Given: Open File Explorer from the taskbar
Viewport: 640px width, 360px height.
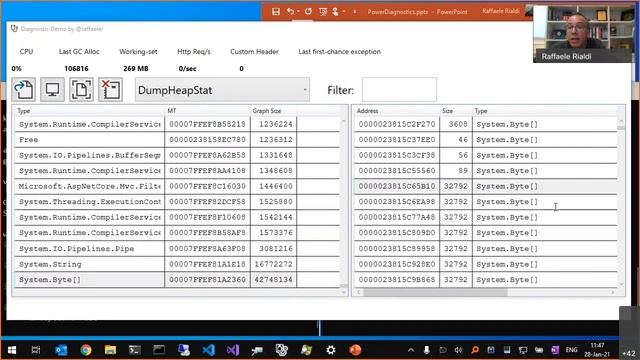Looking at the screenshot, I should coord(110,350).
